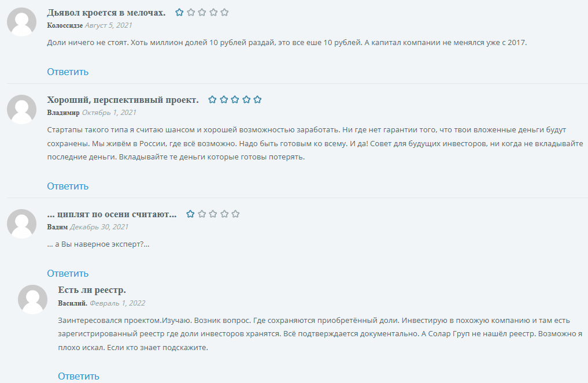
Task: Click the second star in Владимир's rating
Action: click(224, 99)
